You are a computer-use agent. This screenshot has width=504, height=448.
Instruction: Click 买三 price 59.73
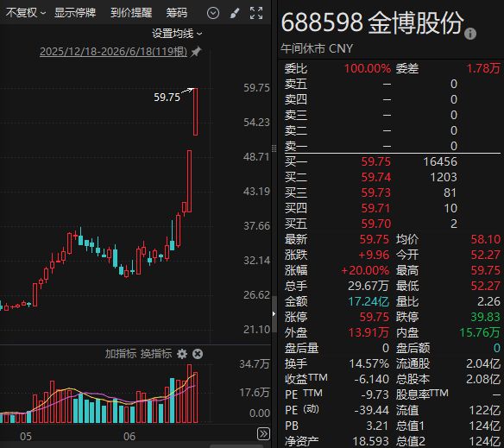[375, 192]
